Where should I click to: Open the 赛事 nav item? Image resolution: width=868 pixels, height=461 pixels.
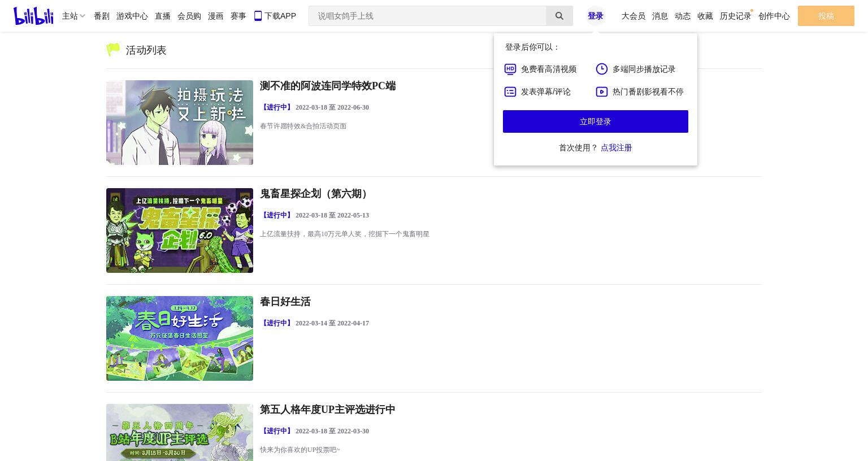(x=238, y=16)
